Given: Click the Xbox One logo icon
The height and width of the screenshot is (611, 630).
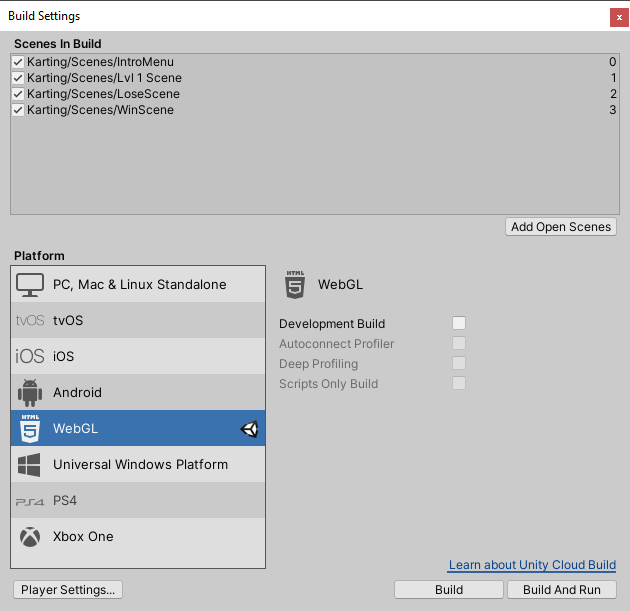Looking at the screenshot, I should point(30,537).
